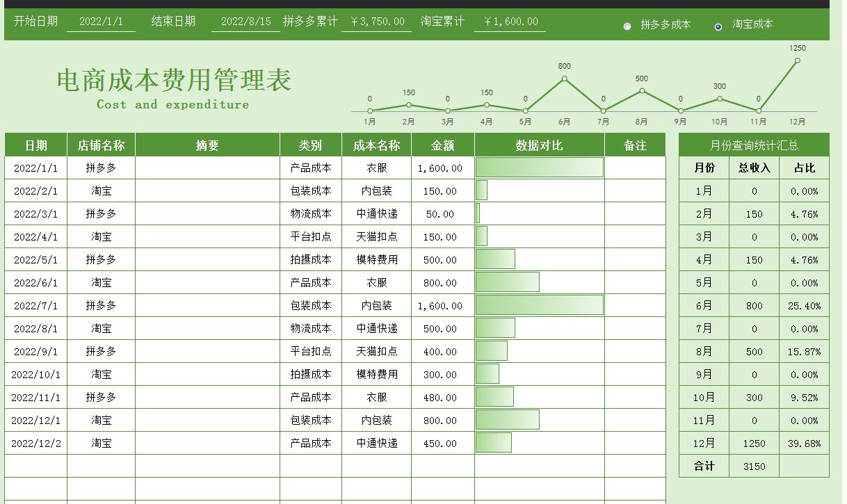The image size is (847, 504).
Task: Select the 淘宝 store cell for 2022/2/1
Action: click(101, 190)
